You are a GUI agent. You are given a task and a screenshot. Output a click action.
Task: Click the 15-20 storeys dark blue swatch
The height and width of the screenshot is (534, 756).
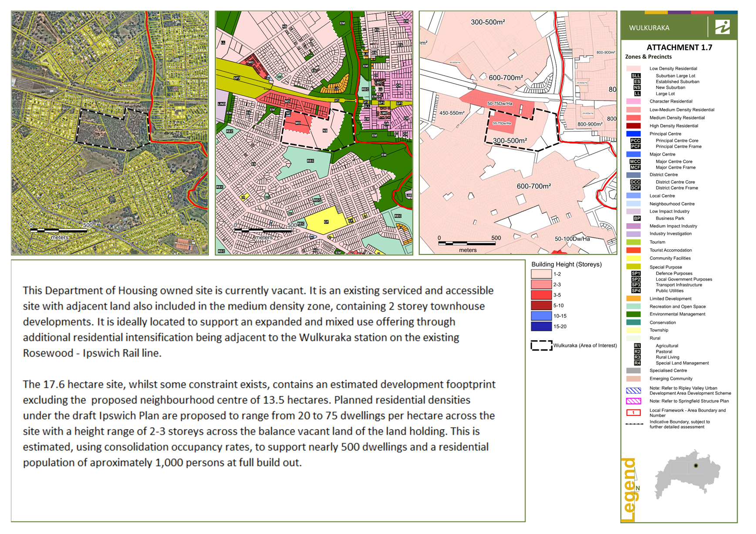click(x=541, y=326)
